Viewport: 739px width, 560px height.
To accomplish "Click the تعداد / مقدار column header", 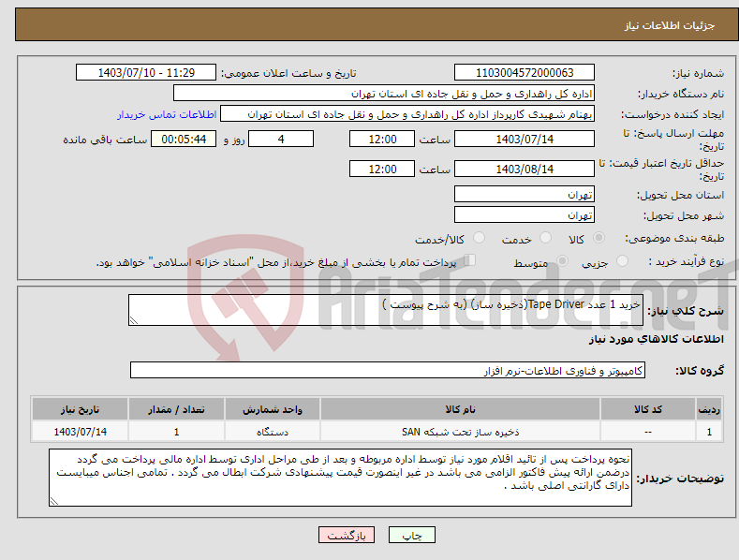I will [x=176, y=409].
